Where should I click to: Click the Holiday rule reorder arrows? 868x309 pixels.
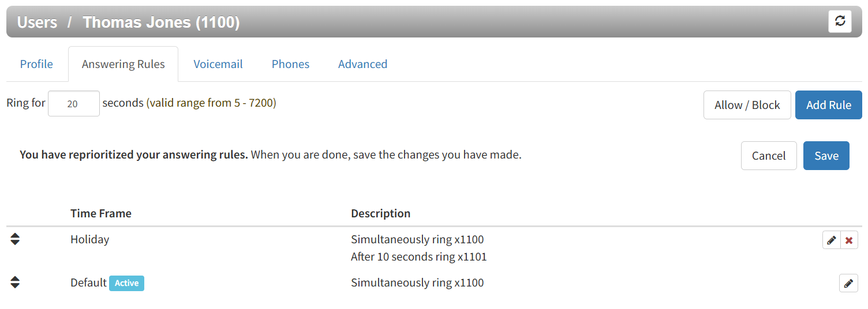[x=15, y=239]
